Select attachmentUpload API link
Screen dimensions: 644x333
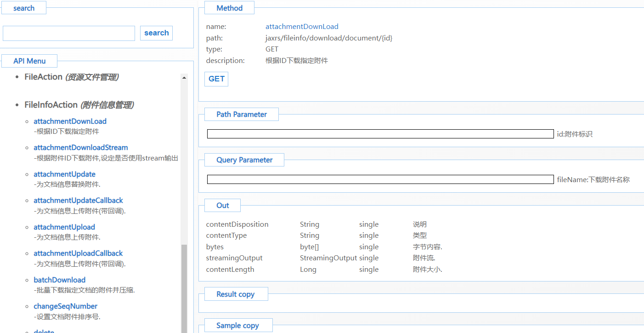click(64, 227)
